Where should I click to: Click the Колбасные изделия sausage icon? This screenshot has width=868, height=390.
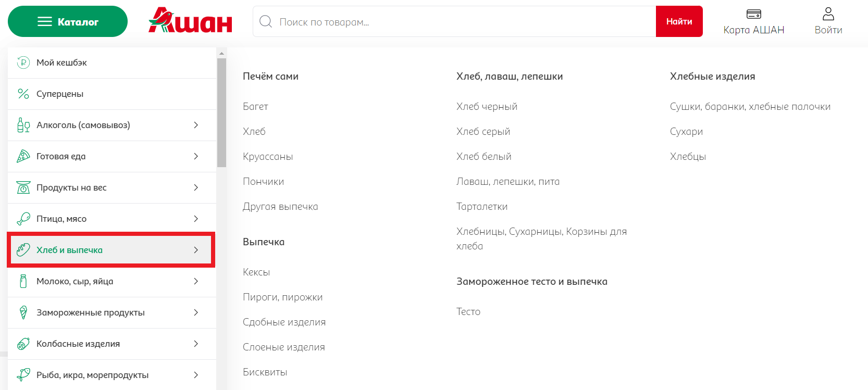23,344
